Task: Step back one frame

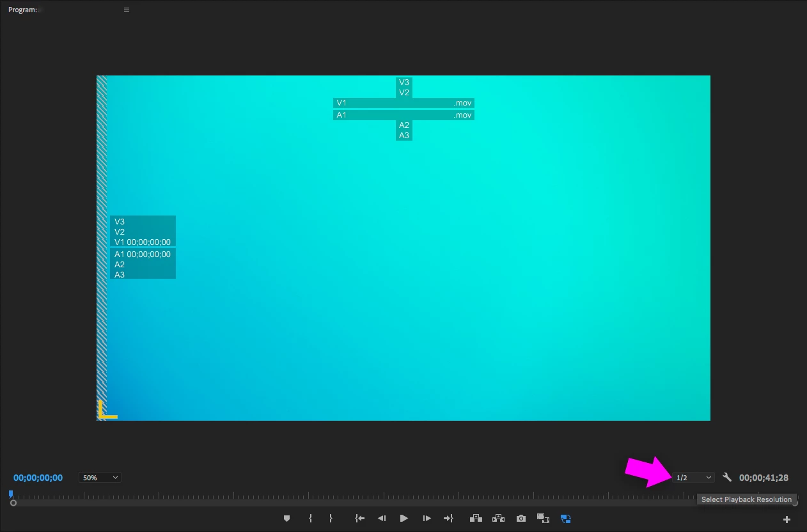Action: coord(382,519)
